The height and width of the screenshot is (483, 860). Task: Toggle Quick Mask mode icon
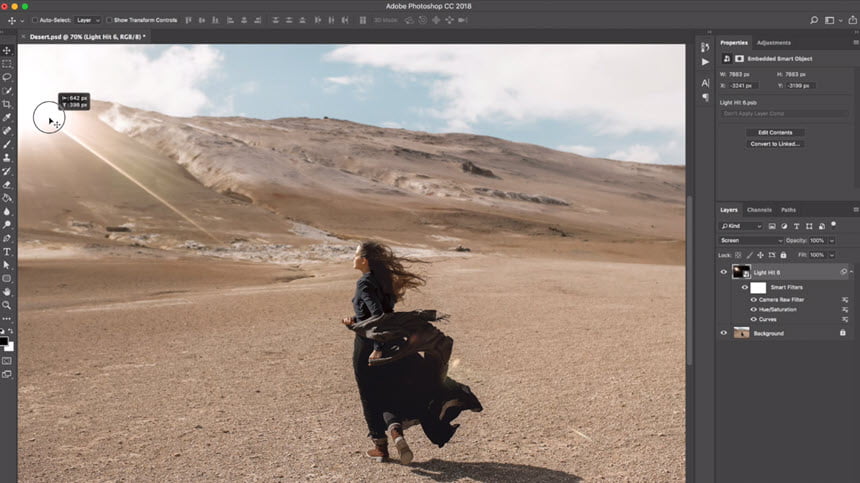(x=7, y=361)
